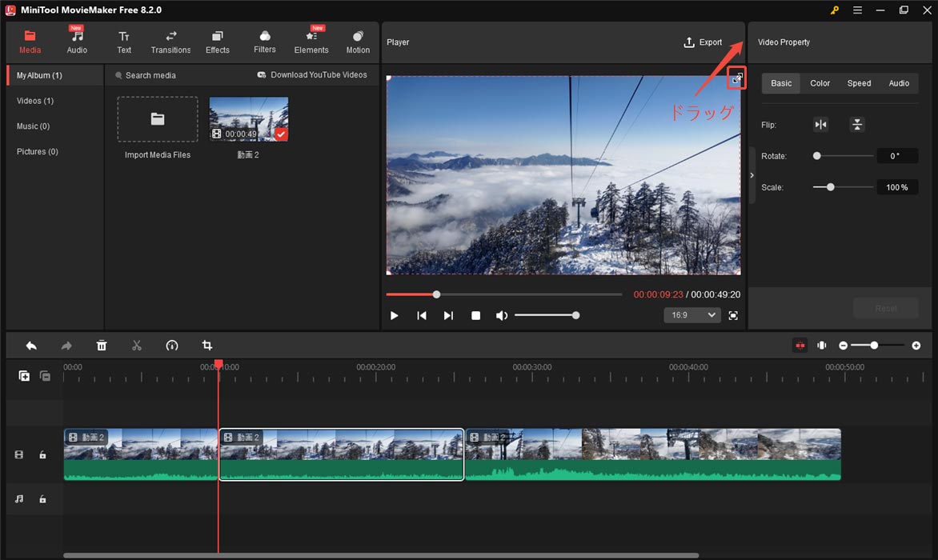The width and height of the screenshot is (938, 560).
Task: Toggle lock on the video track
Action: (42, 455)
